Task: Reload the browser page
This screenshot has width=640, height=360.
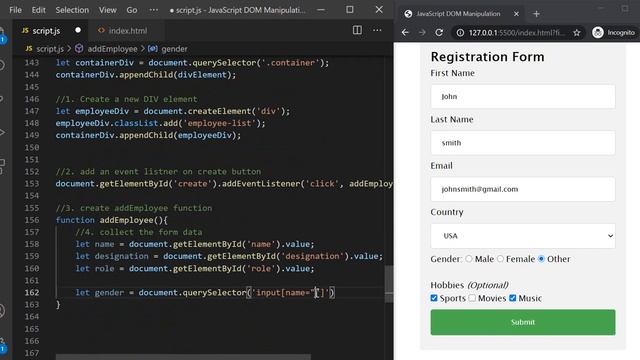Action: pyautogui.click(x=439, y=32)
